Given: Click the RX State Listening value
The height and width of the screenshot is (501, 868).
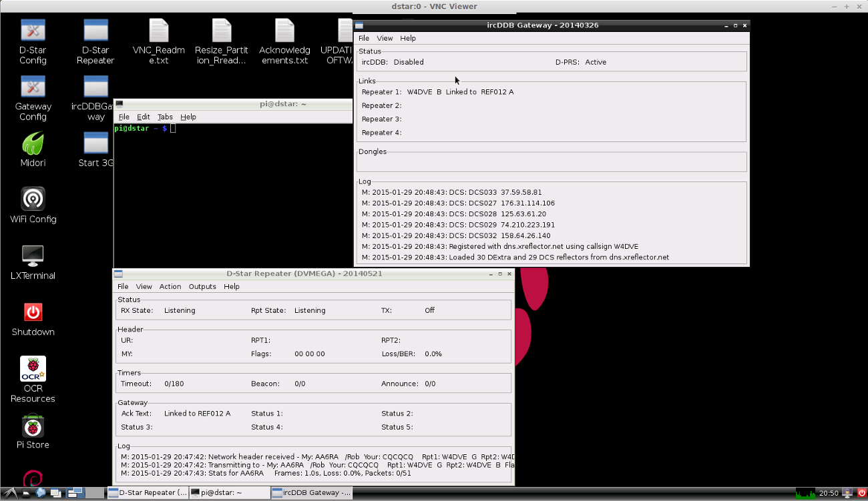Looking at the screenshot, I should click(x=180, y=310).
